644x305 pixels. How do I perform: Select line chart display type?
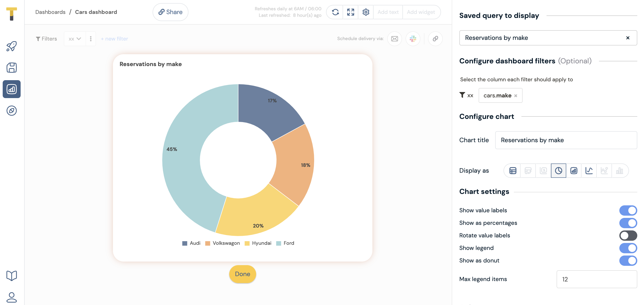pos(589,171)
